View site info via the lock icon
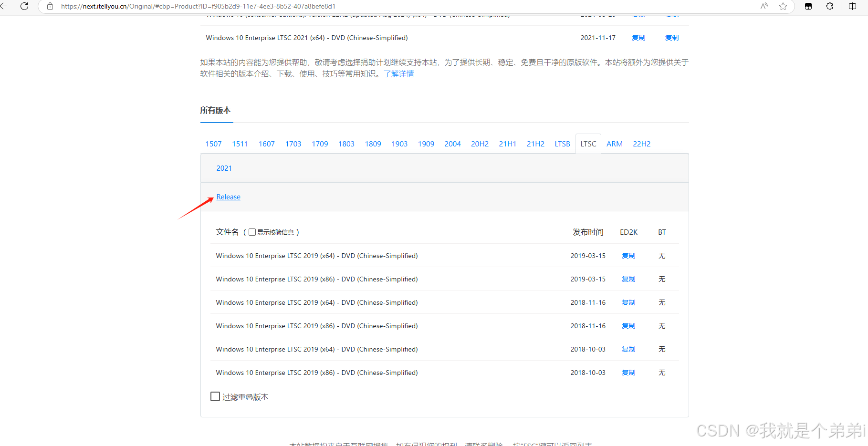The width and height of the screenshot is (868, 446). click(x=50, y=6)
